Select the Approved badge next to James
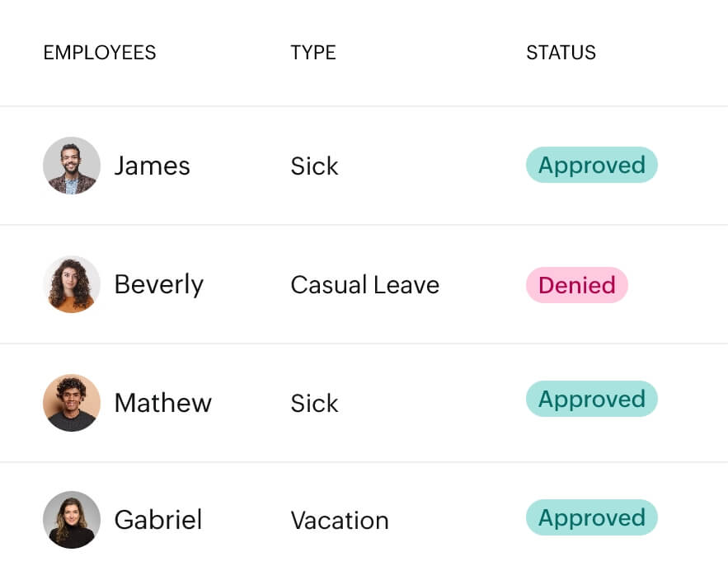 [591, 165]
